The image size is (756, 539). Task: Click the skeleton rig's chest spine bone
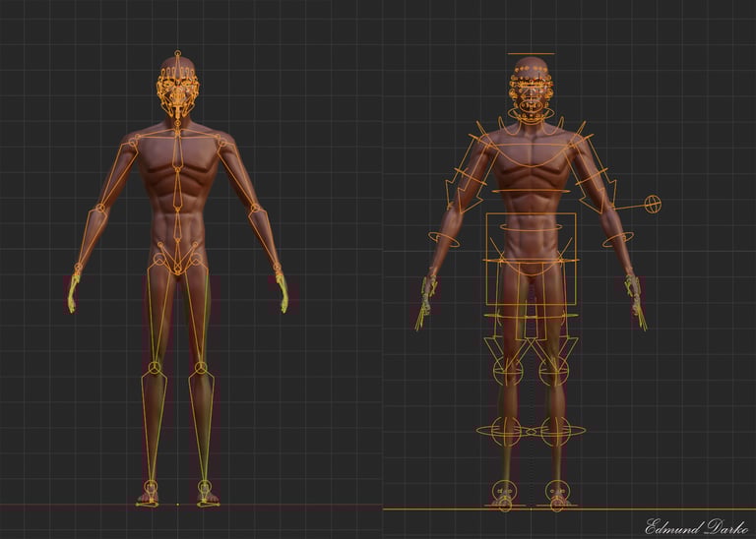tap(178, 153)
